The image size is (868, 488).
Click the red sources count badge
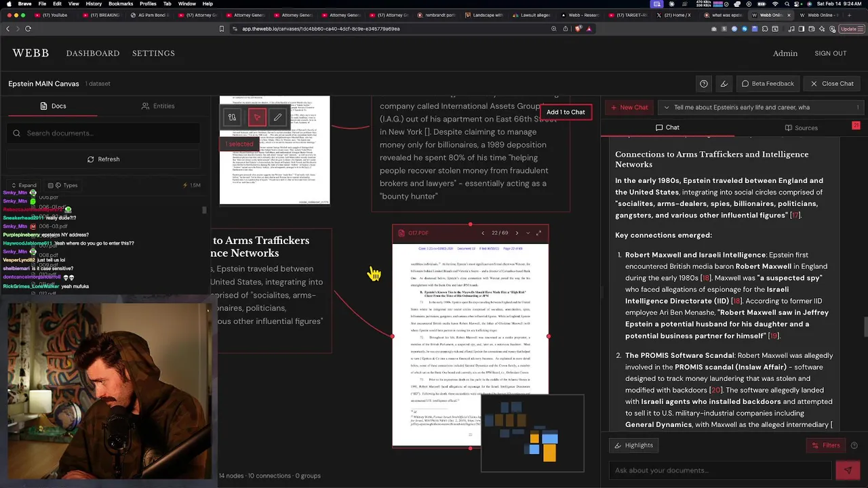tap(856, 126)
